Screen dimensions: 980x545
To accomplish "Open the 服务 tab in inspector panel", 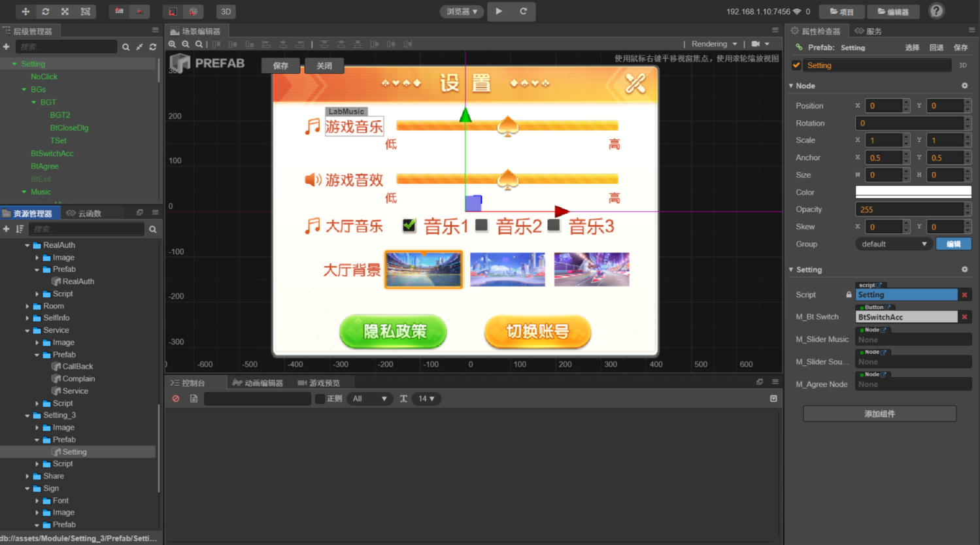I will pyautogui.click(x=868, y=31).
